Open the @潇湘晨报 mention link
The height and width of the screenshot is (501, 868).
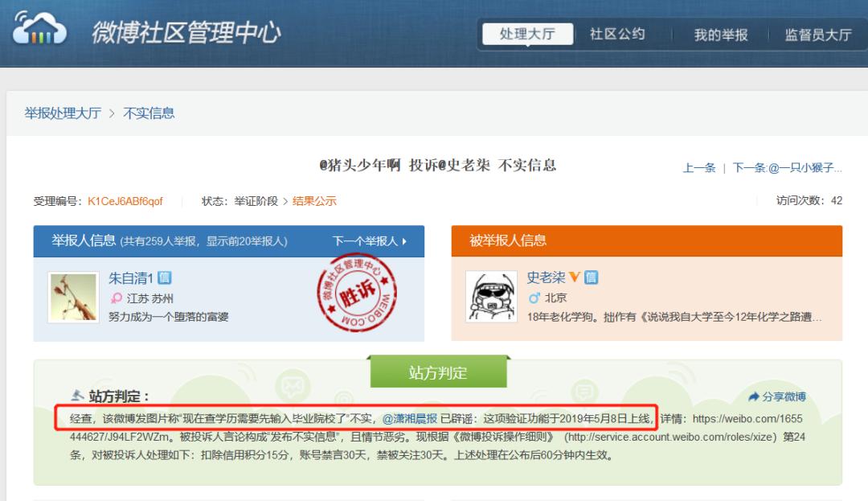tap(410, 418)
